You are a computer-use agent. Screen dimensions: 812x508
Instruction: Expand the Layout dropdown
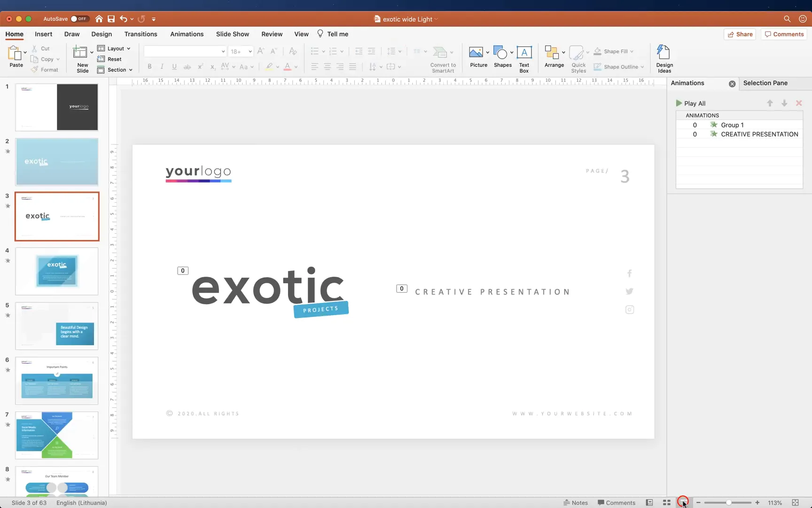(114, 48)
